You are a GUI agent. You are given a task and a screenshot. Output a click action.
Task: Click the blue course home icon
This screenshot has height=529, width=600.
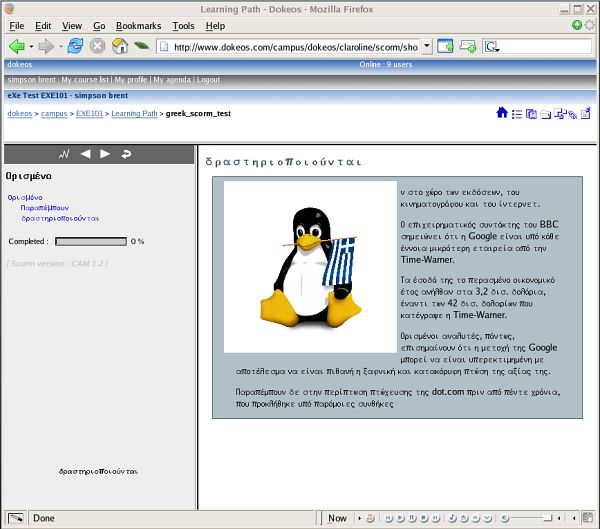[502, 113]
